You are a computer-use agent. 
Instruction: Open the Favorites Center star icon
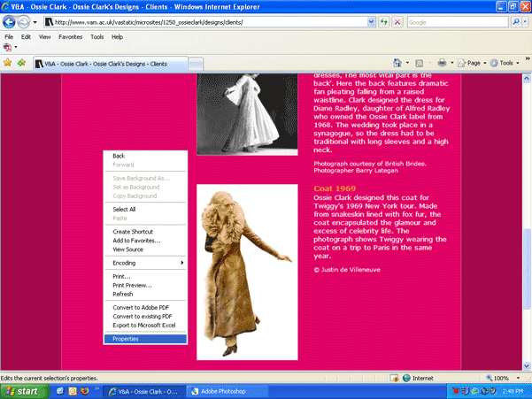coord(8,63)
